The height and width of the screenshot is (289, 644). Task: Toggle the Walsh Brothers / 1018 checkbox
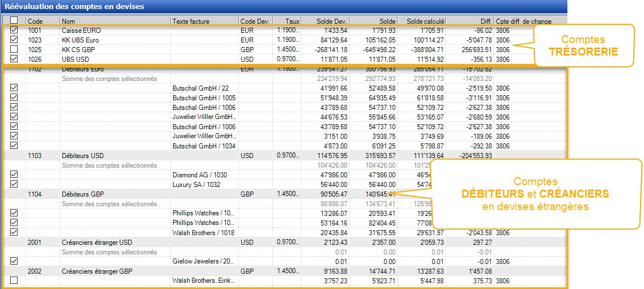14,232
